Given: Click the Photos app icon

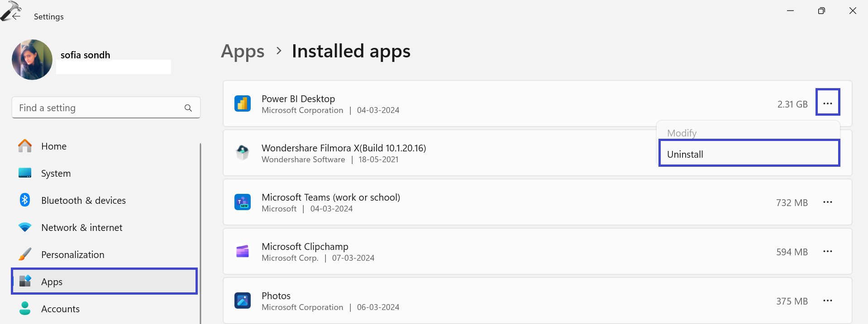Looking at the screenshot, I should click(x=243, y=301).
